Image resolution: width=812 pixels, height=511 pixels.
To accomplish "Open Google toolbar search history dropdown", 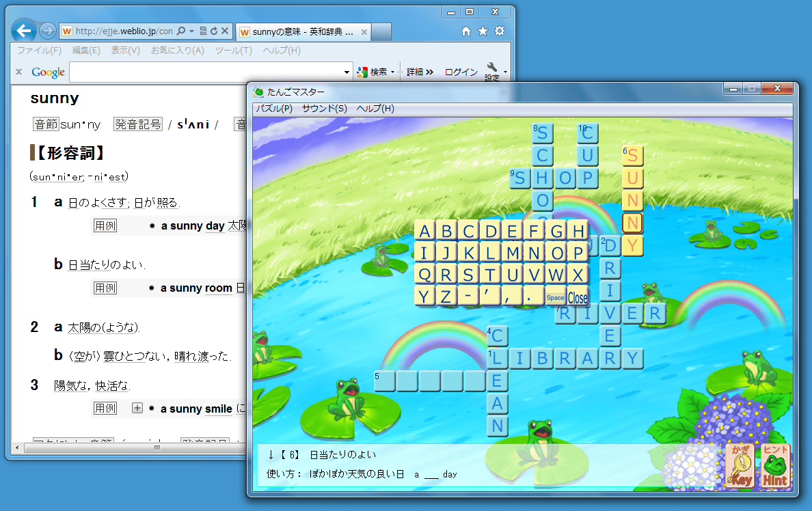I will point(347,72).
